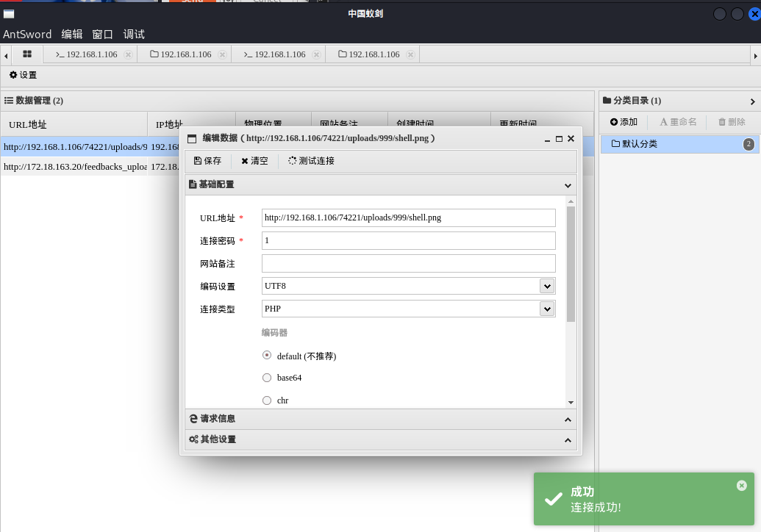761x532 pixels.
Task: Close the first file manager tab 192.168.1.106
Action: point(222,54)
